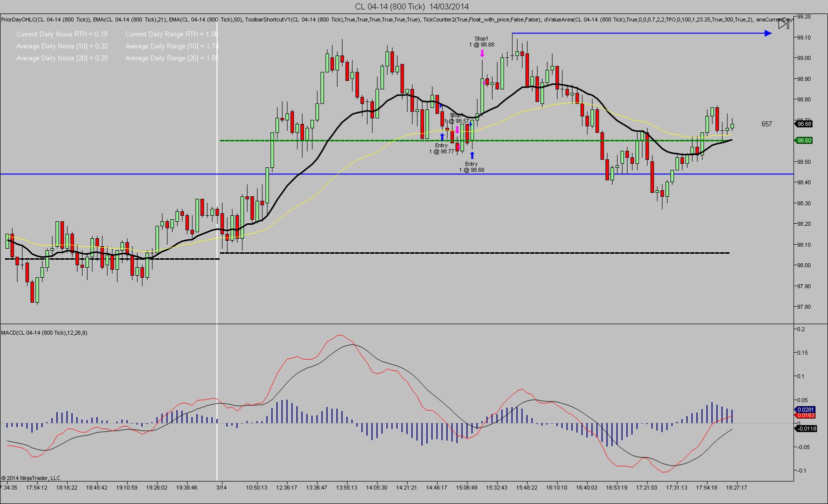Viewport: 828px width, 504px height.
Task: Click the MACD axis 0.15 label
Action: coord(802,353)
